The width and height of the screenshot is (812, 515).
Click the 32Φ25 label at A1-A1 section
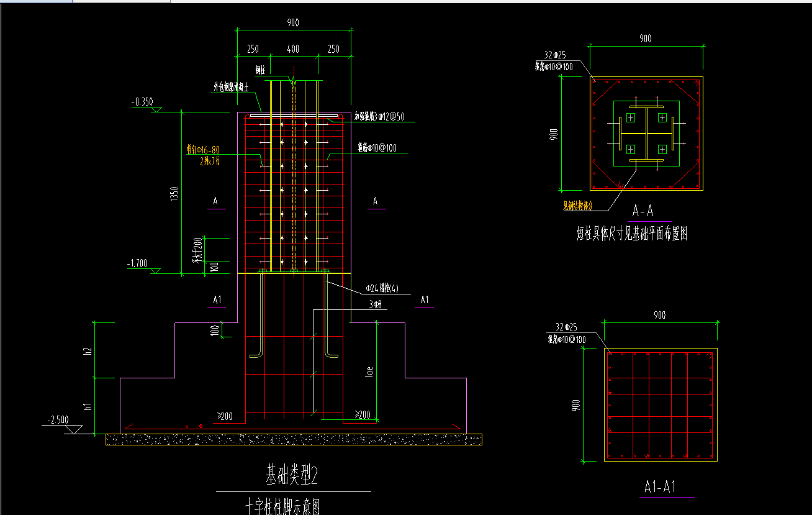coord(566,327)
